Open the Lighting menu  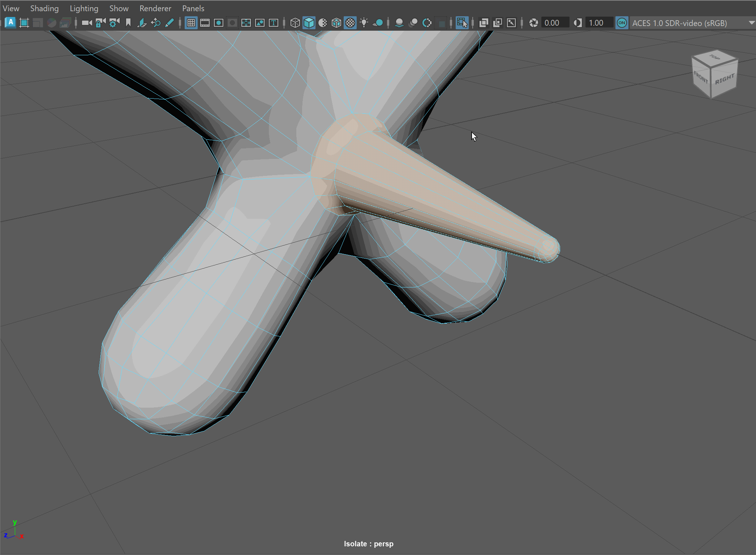click(x=84, y=8)
